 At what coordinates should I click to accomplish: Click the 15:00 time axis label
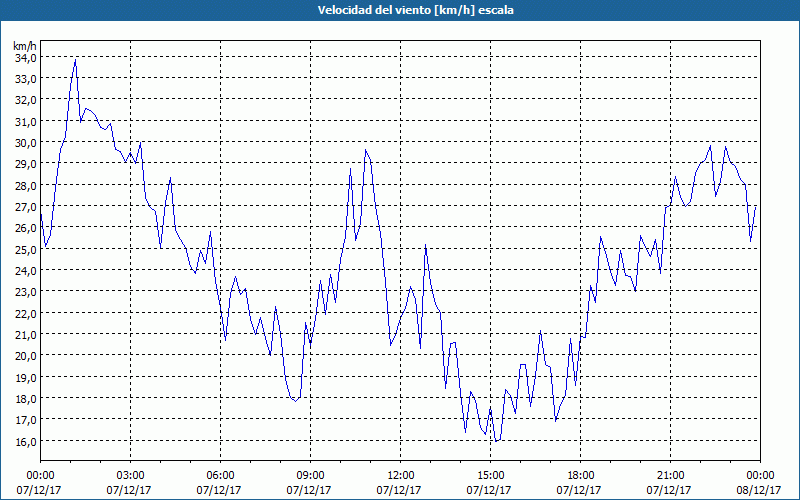(x=490, y=476)
